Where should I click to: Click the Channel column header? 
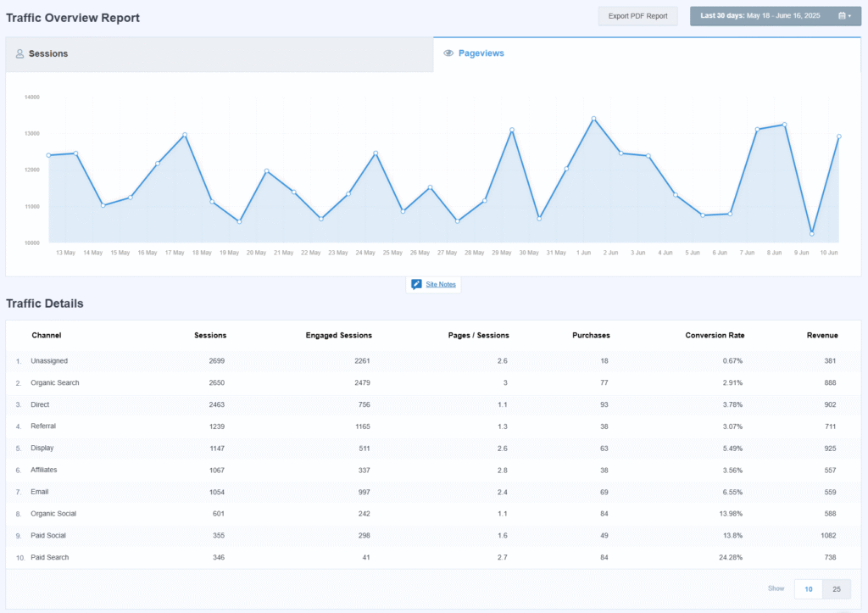click(47, 335)
